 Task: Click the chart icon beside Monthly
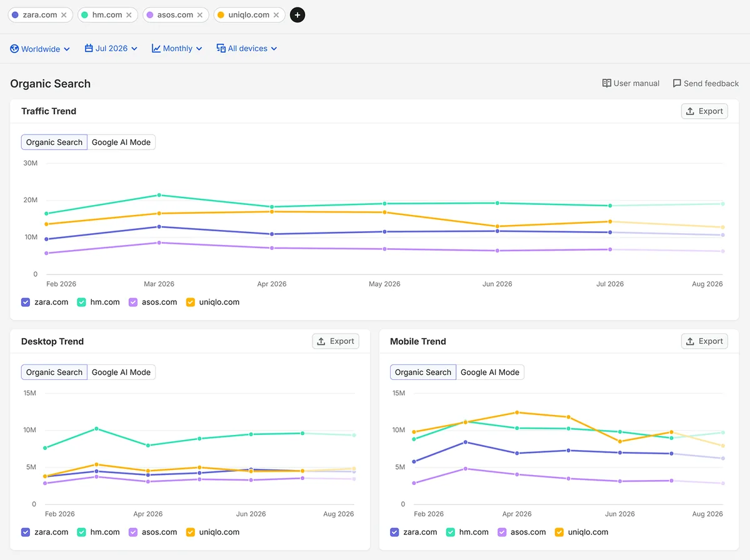(156, 48)
